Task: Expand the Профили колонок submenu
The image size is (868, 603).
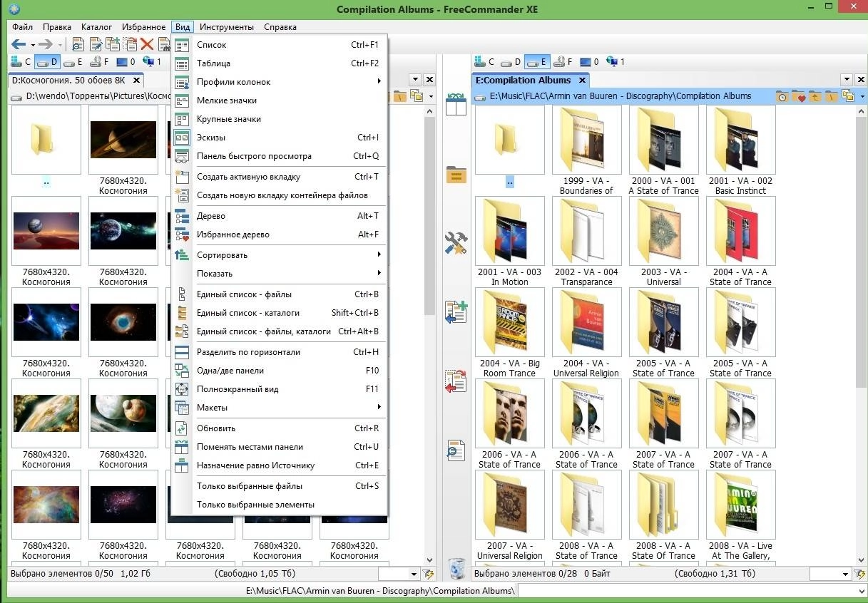Action: click(x=280, y=82)
